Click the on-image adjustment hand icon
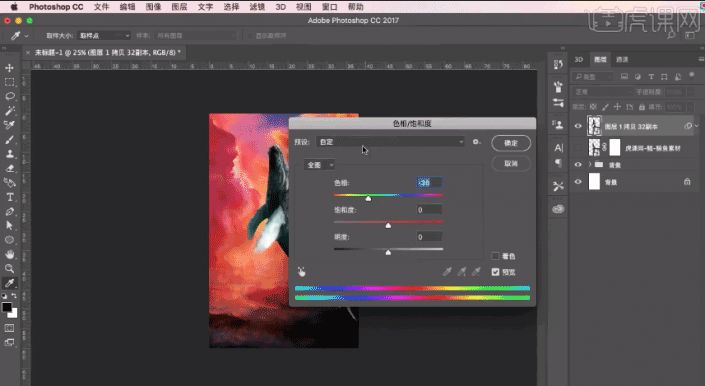Screen dimensions: 705x386 pyautogui.click(x=301, y=271)
